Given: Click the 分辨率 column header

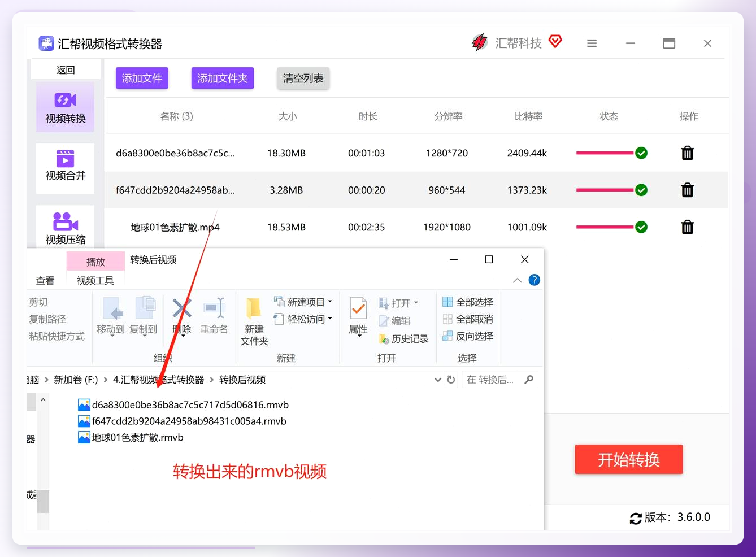Looking at the screenshot, I should coord(448,116).
